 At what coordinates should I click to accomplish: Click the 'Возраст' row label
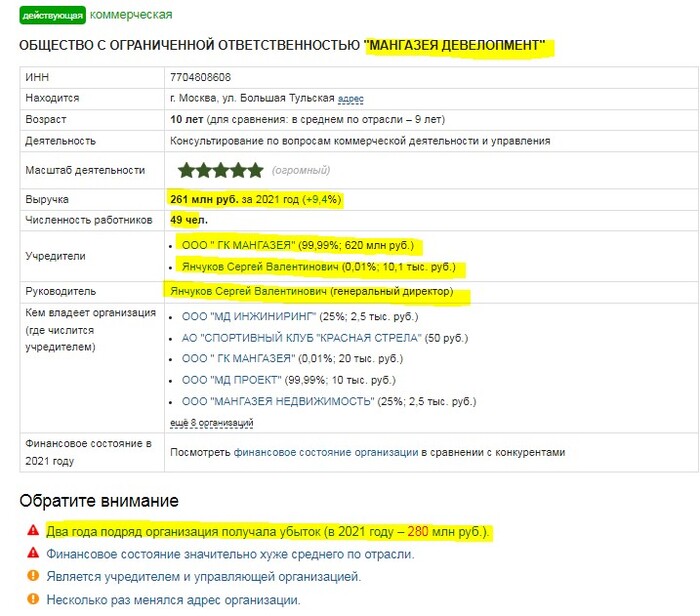click(x=46, y=120)
